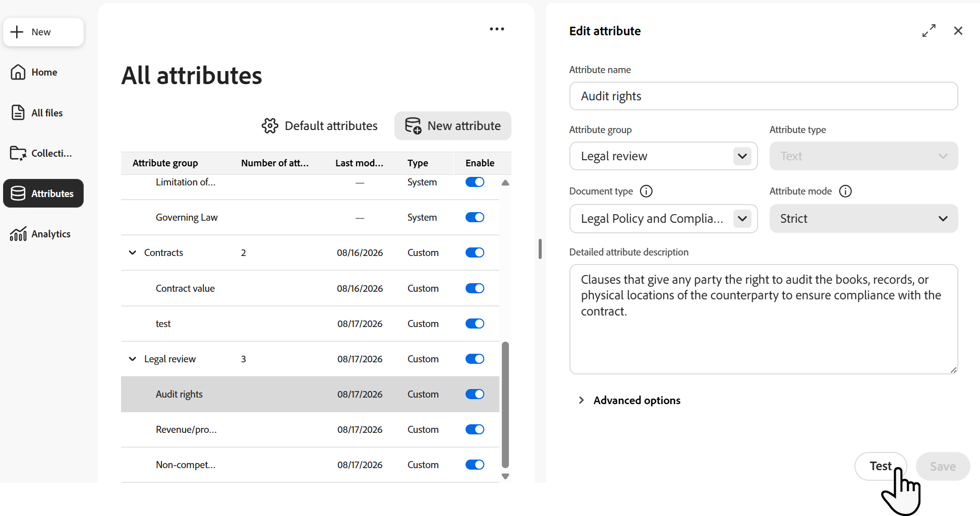Click the panel divider resize handle
This screenshot has width=980, height=516.
pyautogui.click(x=540, y=249)
